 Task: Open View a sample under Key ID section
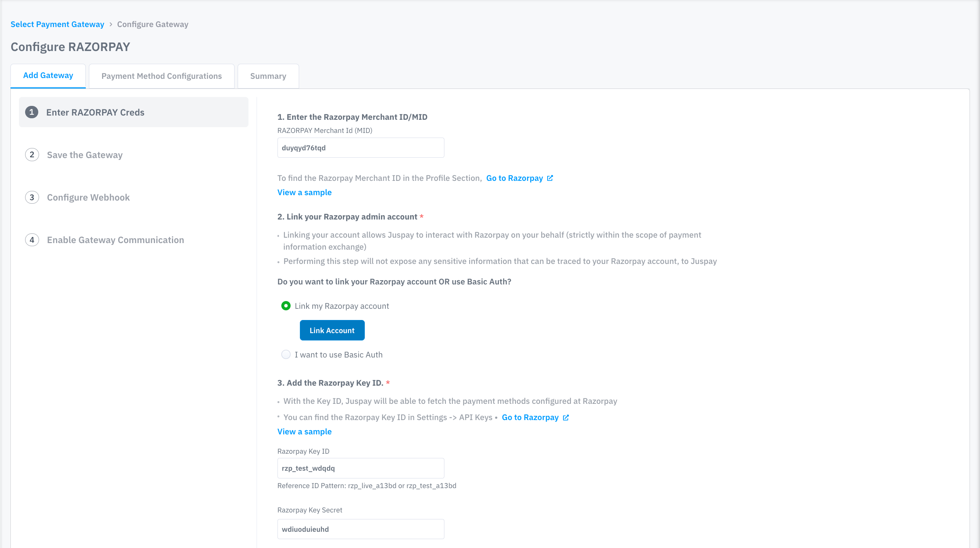[304, 432]
